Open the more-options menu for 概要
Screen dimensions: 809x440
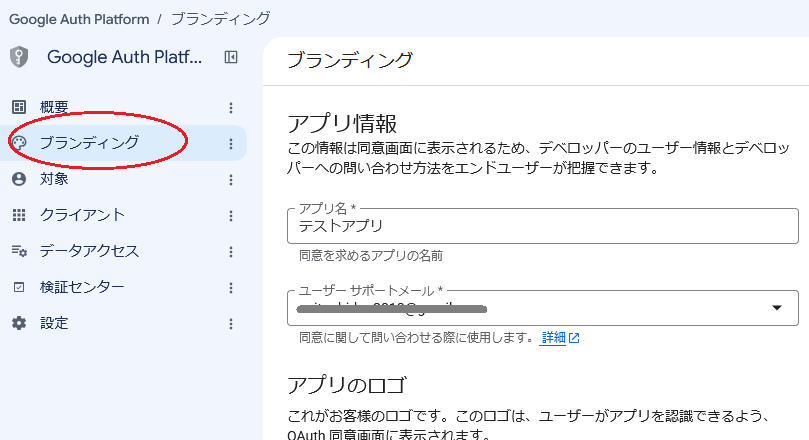click(231, 108)
